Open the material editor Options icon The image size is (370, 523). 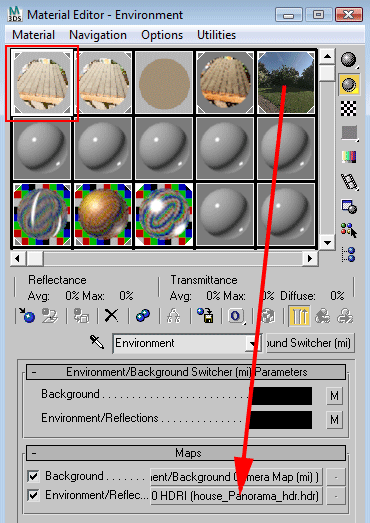(349, 206)
